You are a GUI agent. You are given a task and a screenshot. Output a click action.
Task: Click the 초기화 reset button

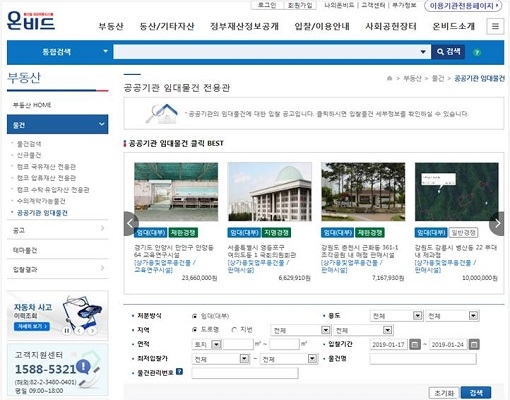(444, 393)
